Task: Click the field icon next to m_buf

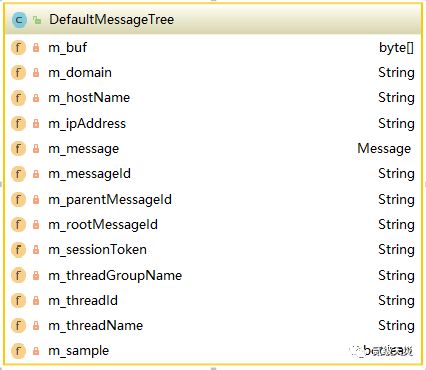Action: click(18, 48)
